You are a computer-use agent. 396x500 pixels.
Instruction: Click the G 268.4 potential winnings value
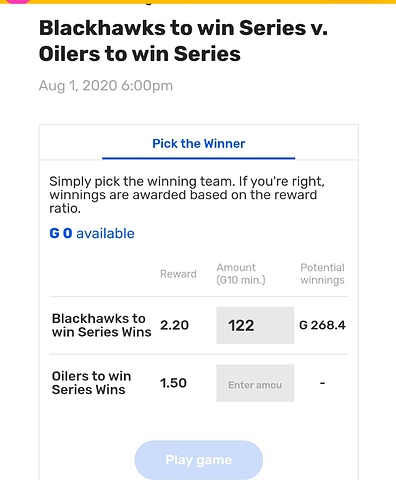point(322,325)
